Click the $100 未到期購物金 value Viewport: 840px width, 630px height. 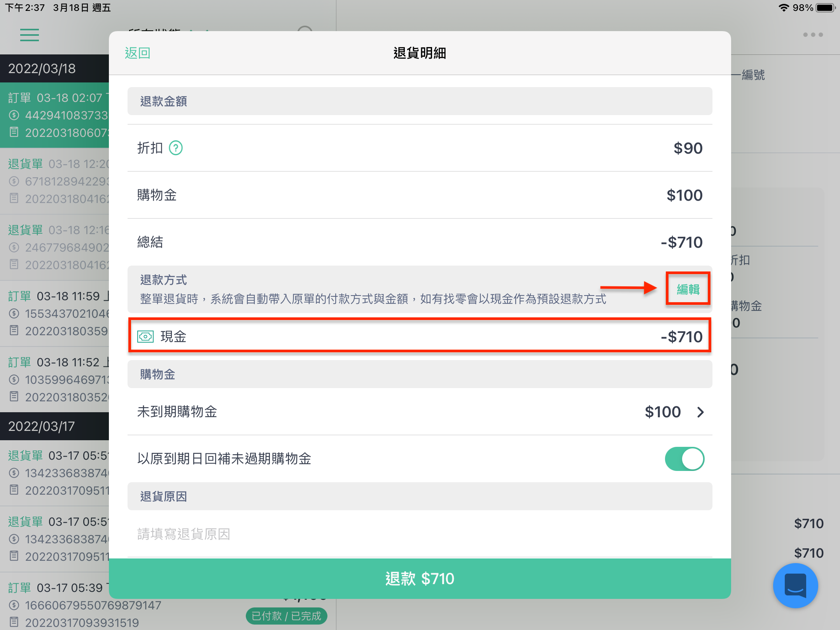pyautogui.click(x=663, y=412)
